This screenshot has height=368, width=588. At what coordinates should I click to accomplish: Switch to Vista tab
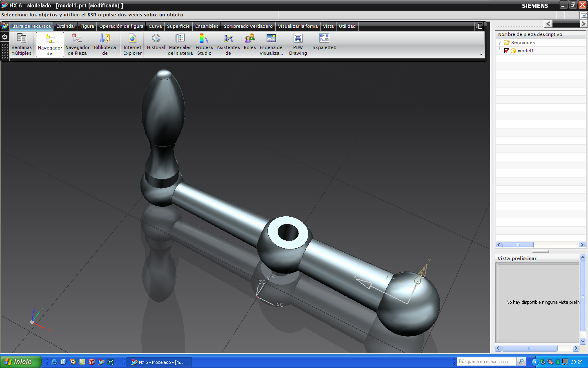(x=328, y=26)
